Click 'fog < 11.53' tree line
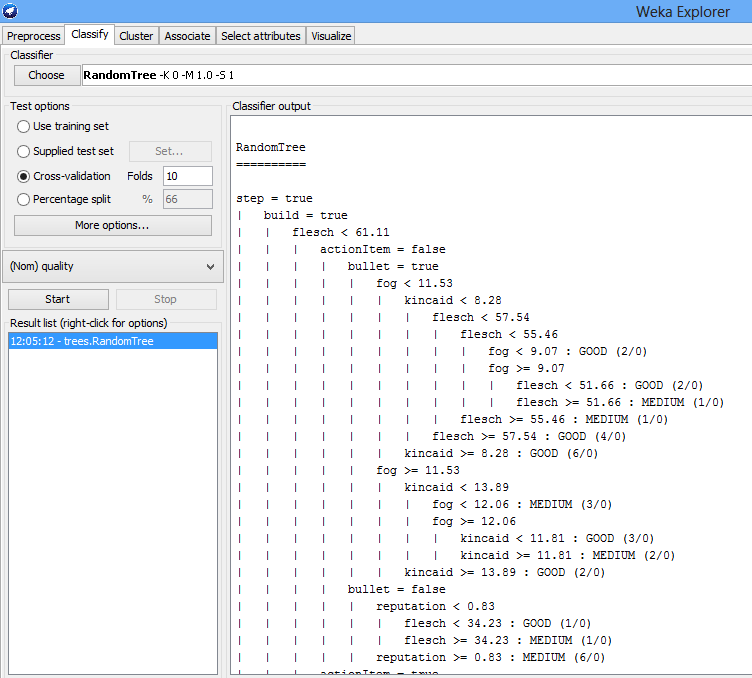The width and height of the screenshot is (752, 678). tap(414, 283)
